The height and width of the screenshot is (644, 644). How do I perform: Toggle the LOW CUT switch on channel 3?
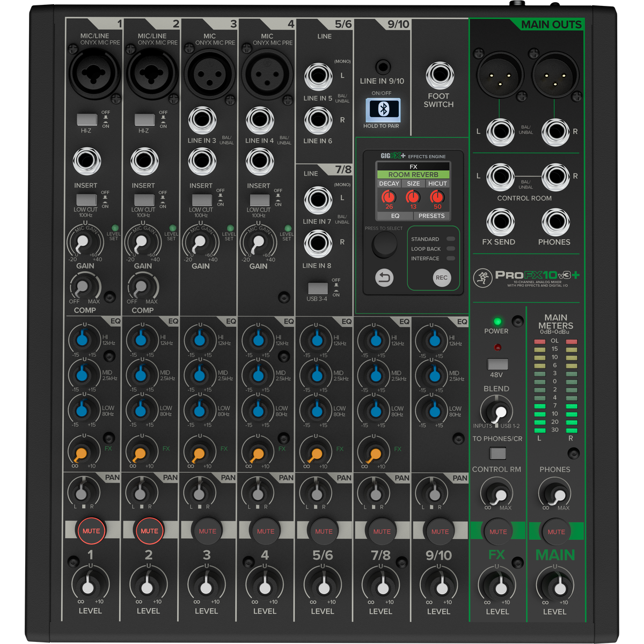point(203,199)
